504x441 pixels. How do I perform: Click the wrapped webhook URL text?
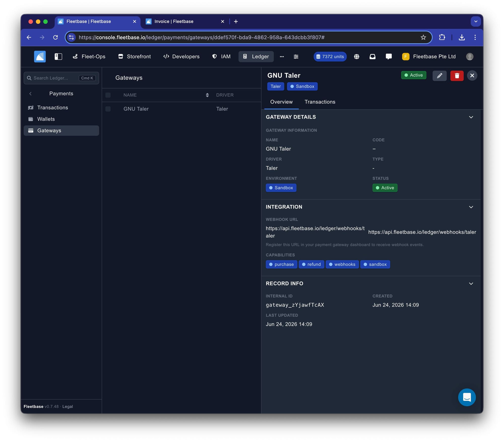coord(315,232)
